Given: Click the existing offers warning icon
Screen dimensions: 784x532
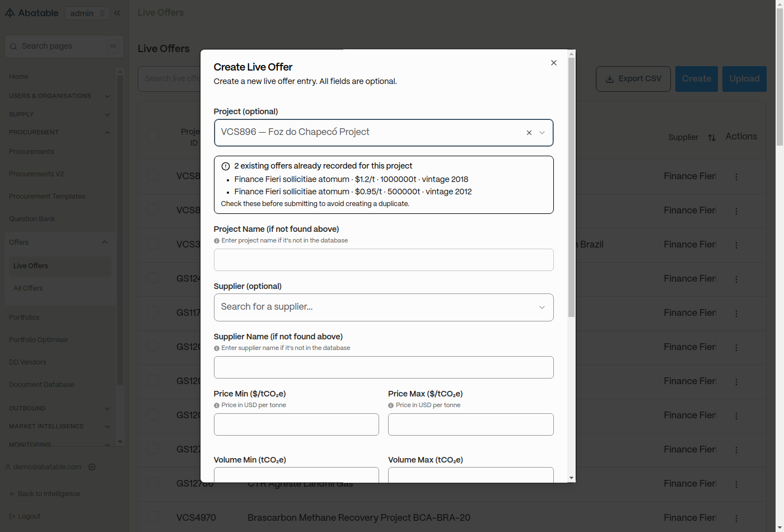Looking at the screenshot, I should 226,166.
